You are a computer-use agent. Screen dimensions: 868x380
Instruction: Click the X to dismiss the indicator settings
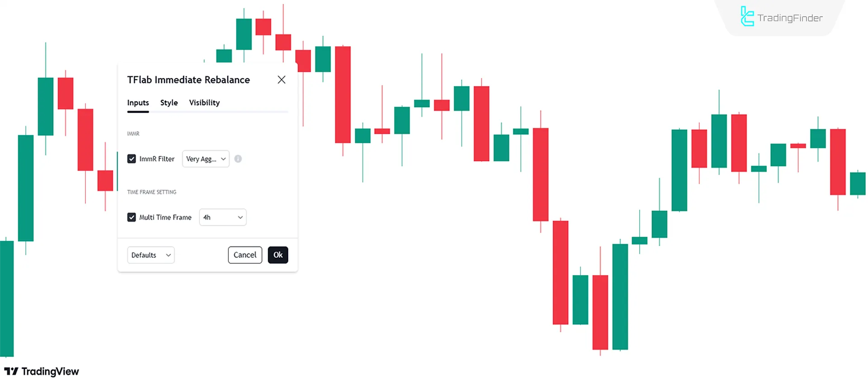click(281, 80)
